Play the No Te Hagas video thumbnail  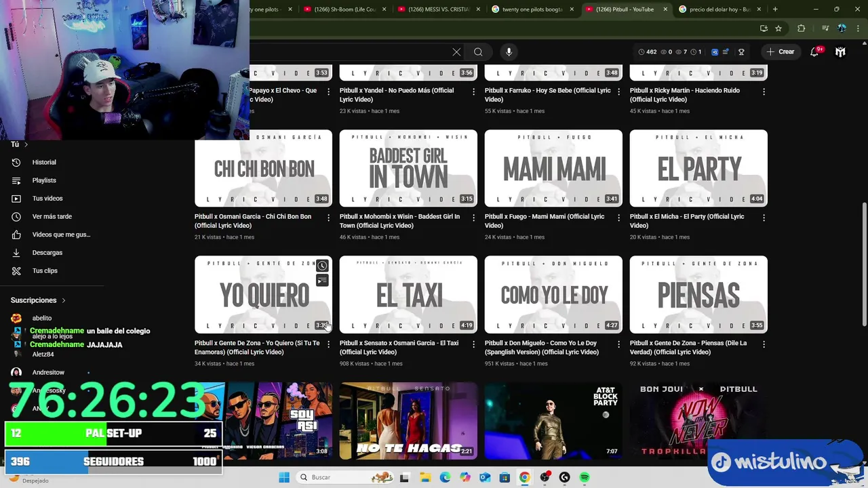click(408, 420)
